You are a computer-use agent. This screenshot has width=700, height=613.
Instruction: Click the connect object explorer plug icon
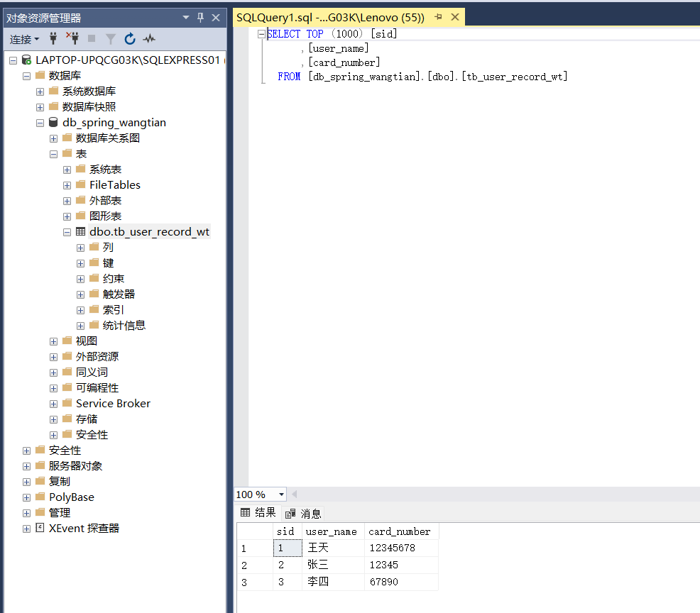click(x=53, y=39)
